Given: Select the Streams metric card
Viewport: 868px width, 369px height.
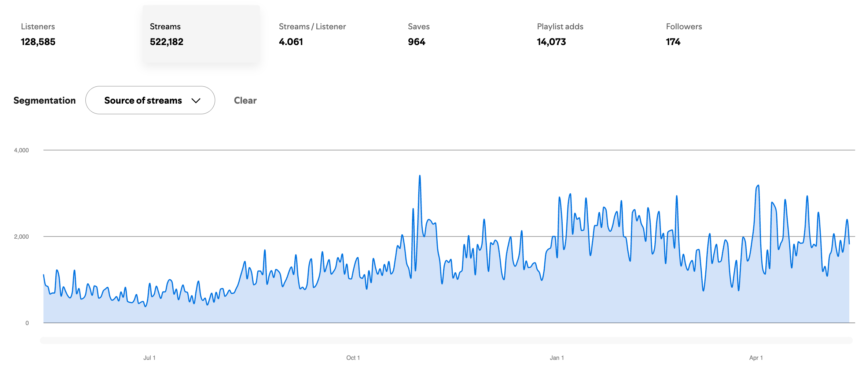Looking at the screenshot, I should [201, 34].
